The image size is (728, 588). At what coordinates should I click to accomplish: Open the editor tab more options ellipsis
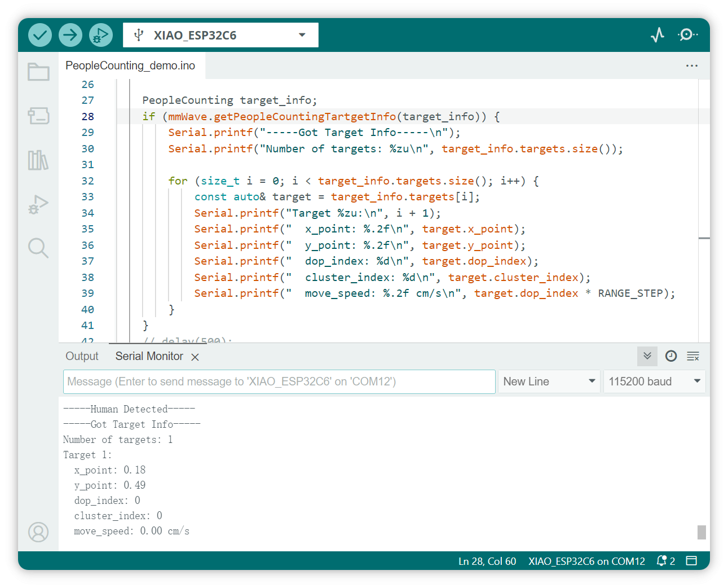(692, 66)
